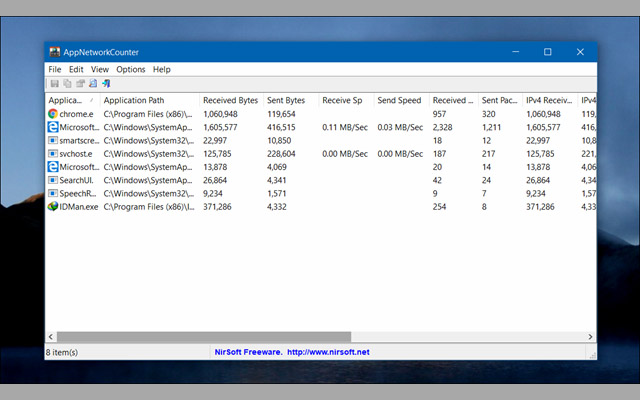Select the chrome.exe row icon
The image size is (640, 400).
pyautogui.click(x=53, y=114)
